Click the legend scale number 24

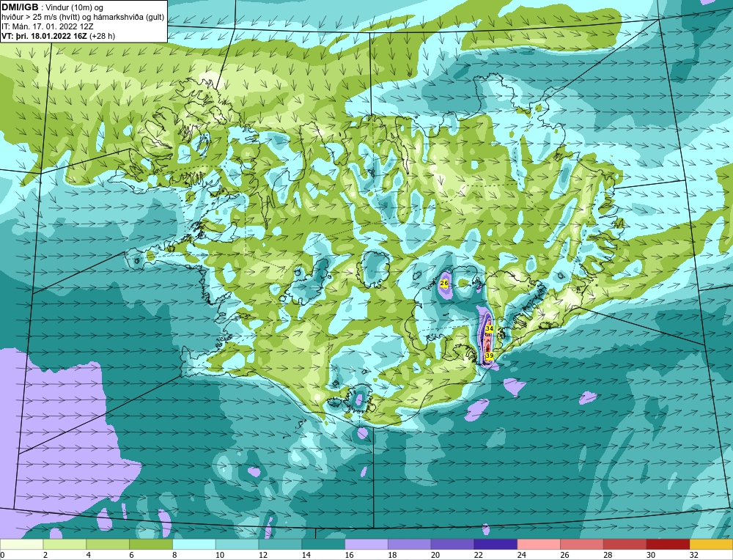pyautogui.click(x=522, y=555)
